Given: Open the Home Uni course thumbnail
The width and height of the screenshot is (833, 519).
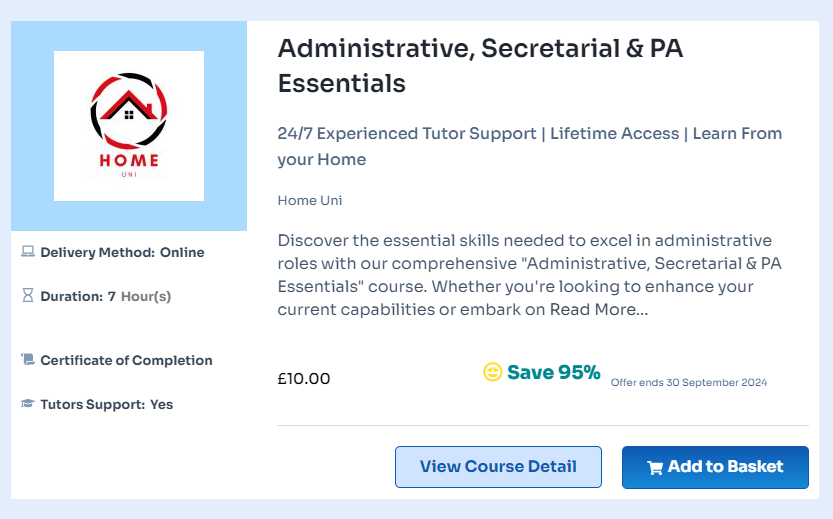Looking at the screenshot, I should [x=129, y=126].
